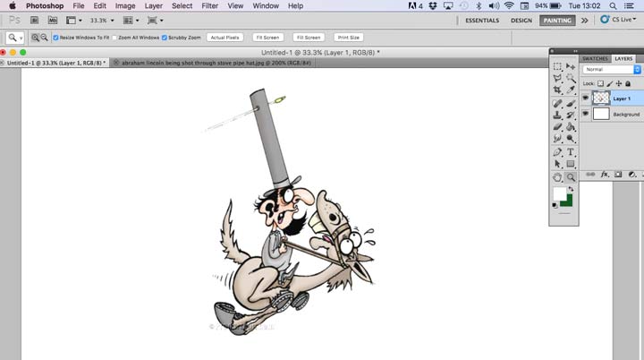Add a layer mask icon
The width and height of the screenshot is (644, 360).
point(618,175)
